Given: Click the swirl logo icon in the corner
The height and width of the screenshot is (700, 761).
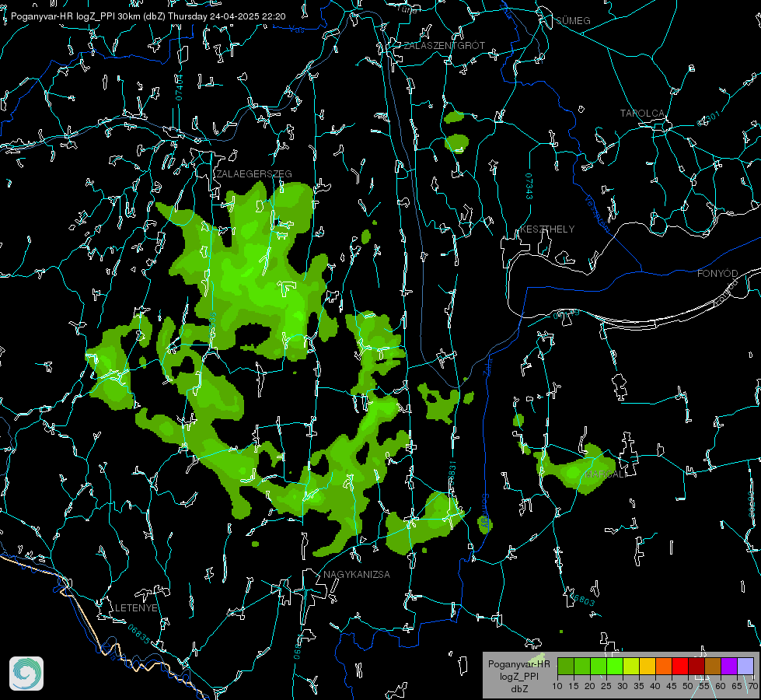Looking at the screenshot, I should [x=26, y=674].
